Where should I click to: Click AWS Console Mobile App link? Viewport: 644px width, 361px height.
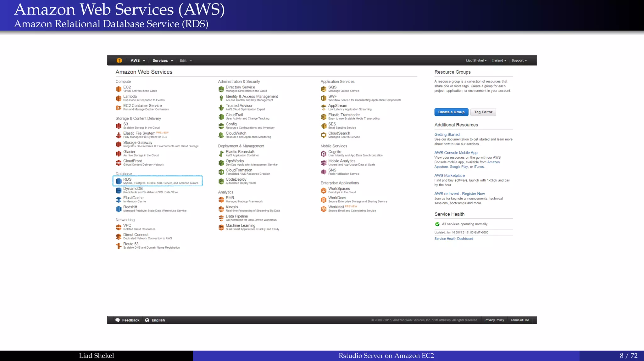click(x=456, y=153)
